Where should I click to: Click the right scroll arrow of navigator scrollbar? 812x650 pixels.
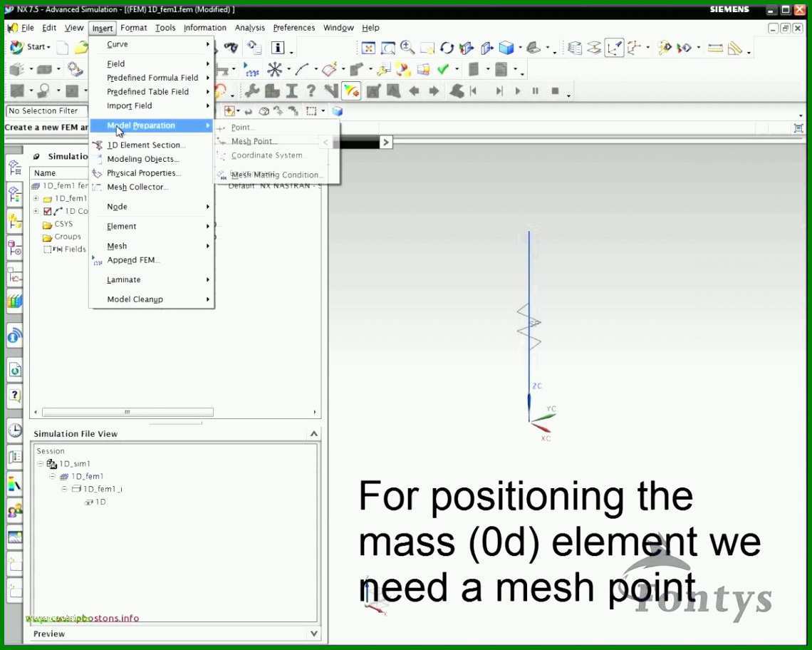[x=314, y=412]
